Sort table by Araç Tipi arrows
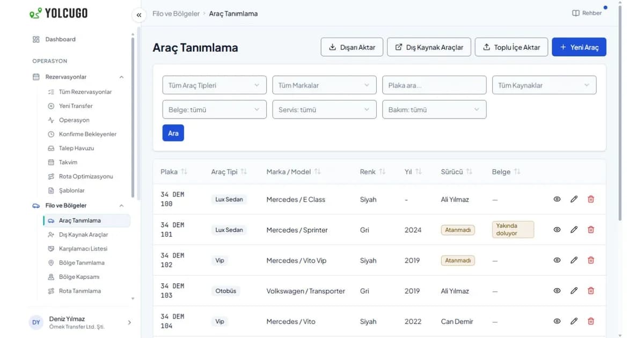Image resolution: width=644 pixels, height=338 pixels. [x=244, y=172]
